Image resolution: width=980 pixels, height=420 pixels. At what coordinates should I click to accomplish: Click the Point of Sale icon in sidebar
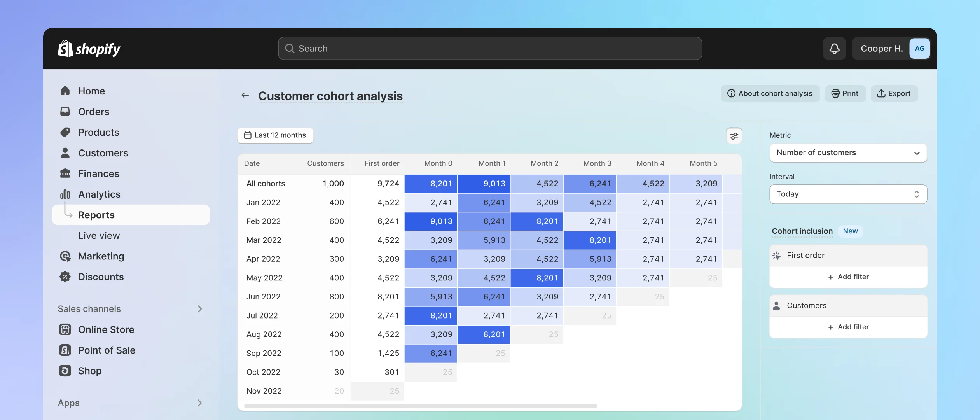(x=66, y=350)
